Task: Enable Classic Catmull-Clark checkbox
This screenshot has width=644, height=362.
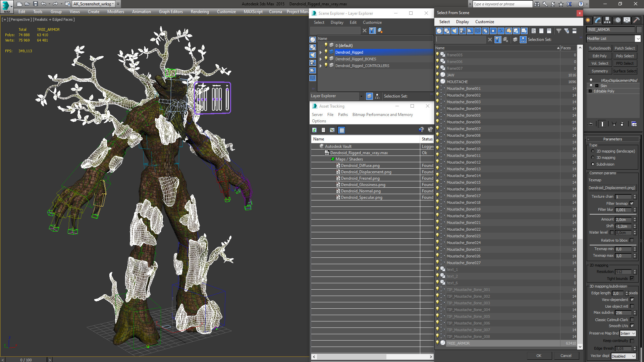Action: coord(632,320)
